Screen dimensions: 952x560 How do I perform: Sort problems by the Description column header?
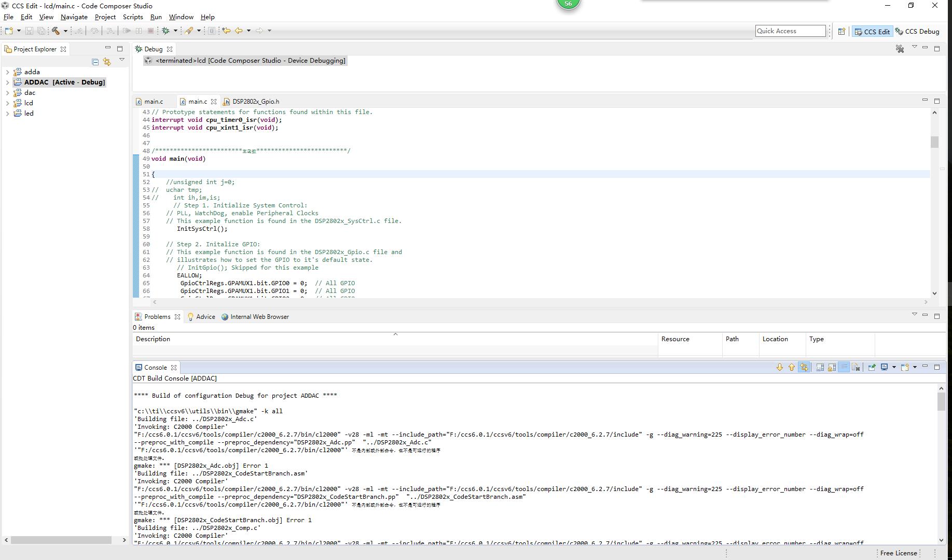pyautogui.click(x=395, y=339)
